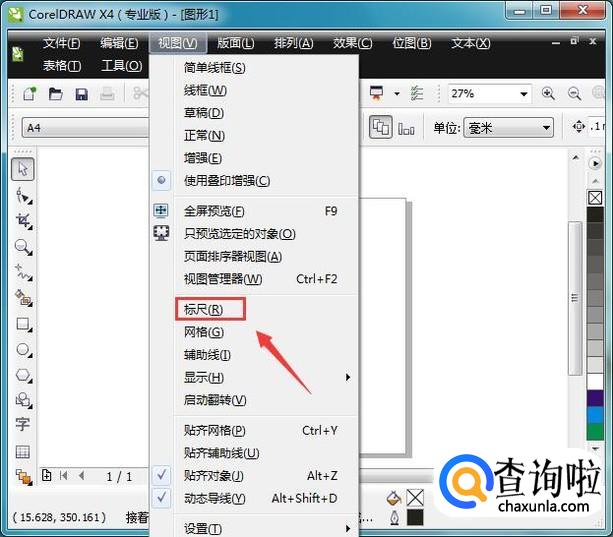Select the Table tool
Screen dimensions: 613x537
[22, 452]
